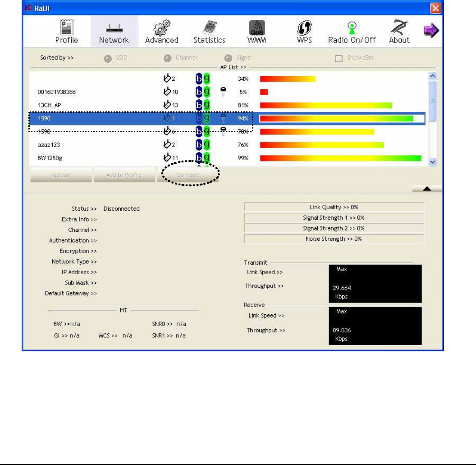Enable the Show dBm checkbox
Viewport: 476px width, 465px height.
339,58
